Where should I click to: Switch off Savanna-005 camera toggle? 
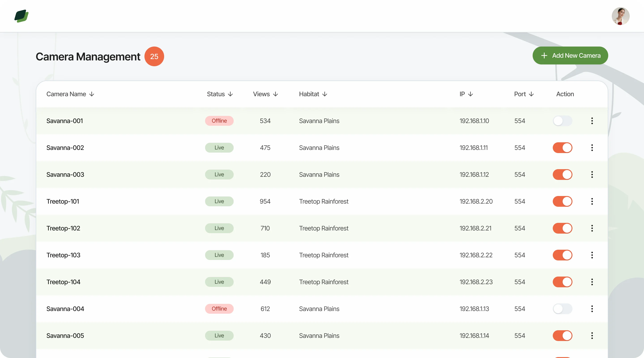point(563,336)
